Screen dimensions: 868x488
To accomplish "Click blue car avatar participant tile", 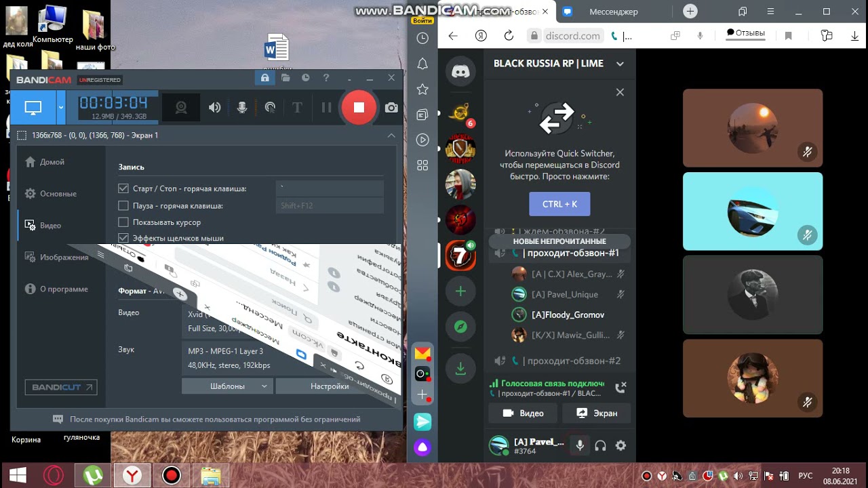I will point(753,211).
